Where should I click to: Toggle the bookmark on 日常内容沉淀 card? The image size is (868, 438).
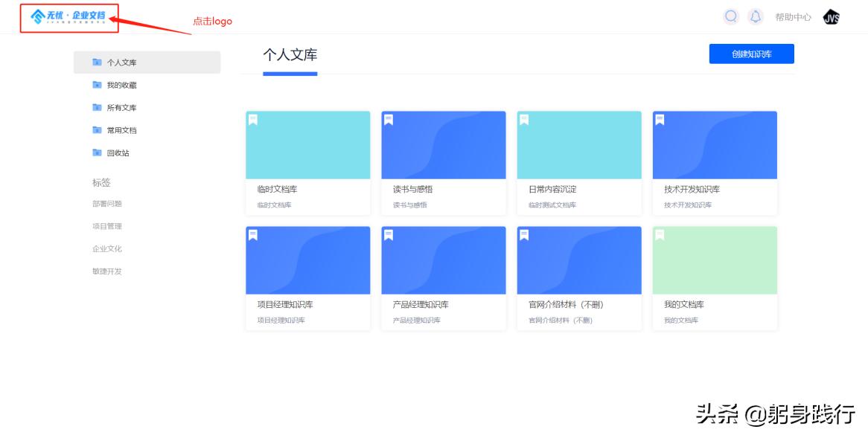click(x=523, y=120)
